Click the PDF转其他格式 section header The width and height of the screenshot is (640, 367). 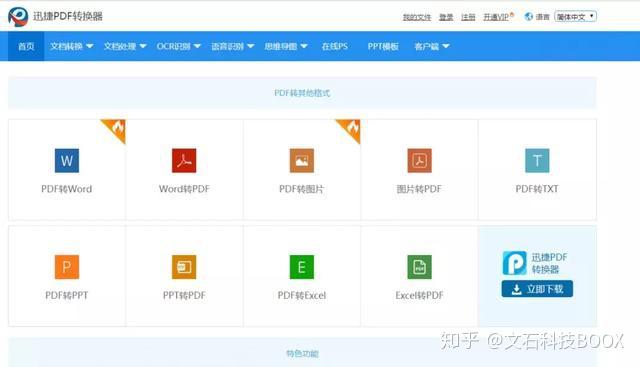pos(302,93)
